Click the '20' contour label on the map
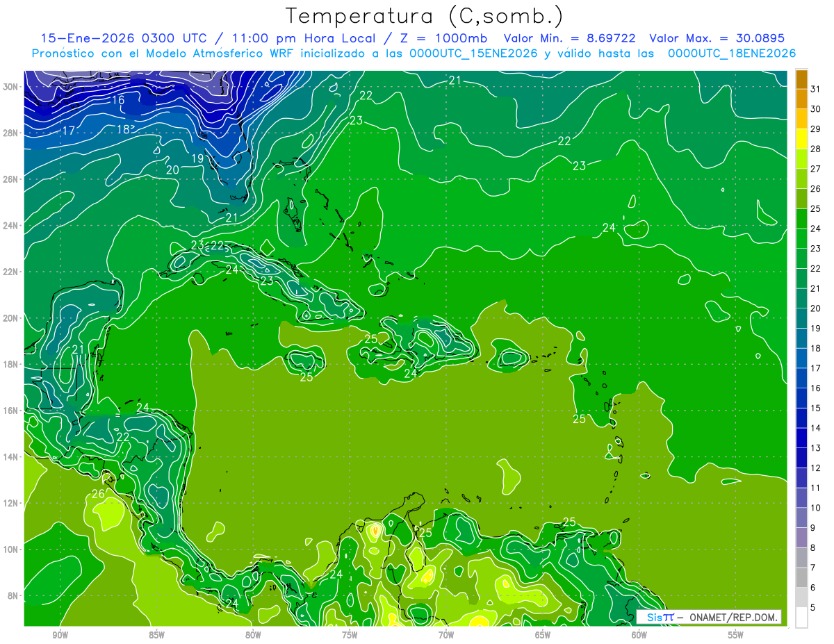The height and width of the screenshot is (644, 834). [x=173, y=170]
